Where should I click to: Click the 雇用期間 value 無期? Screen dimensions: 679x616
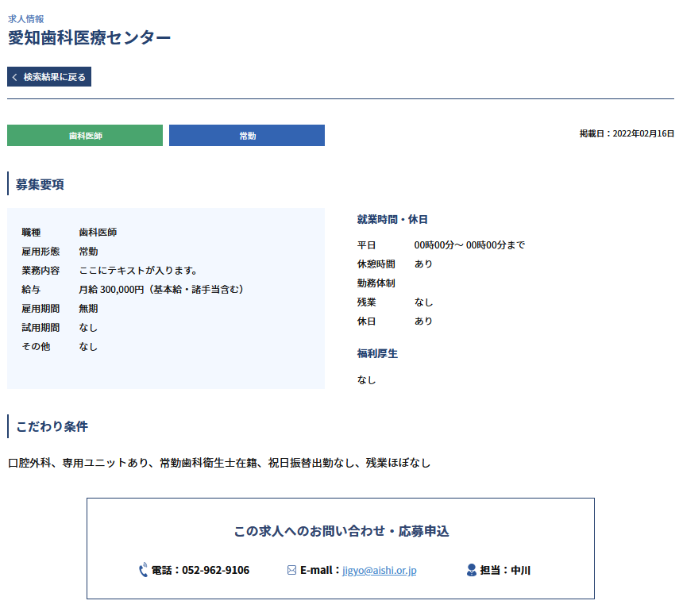click(88, 309)
